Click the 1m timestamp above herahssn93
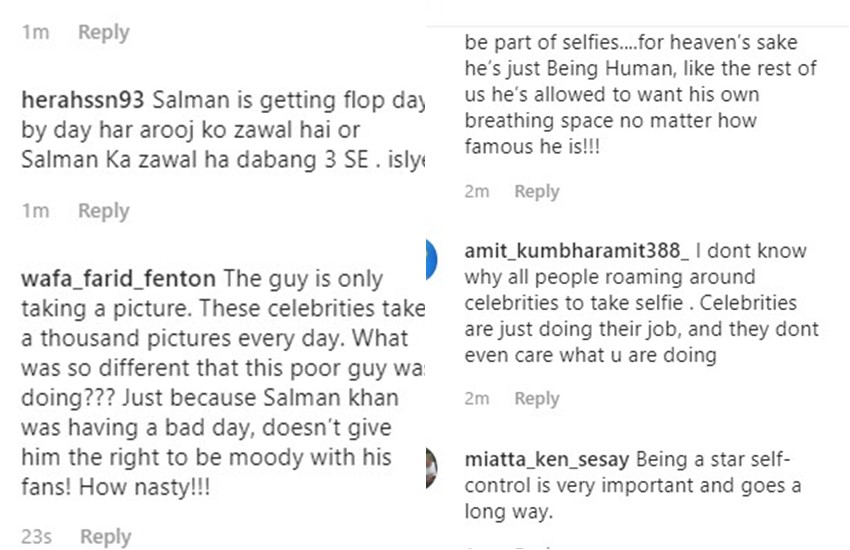 pyautogui.click(x=34, y=32)
